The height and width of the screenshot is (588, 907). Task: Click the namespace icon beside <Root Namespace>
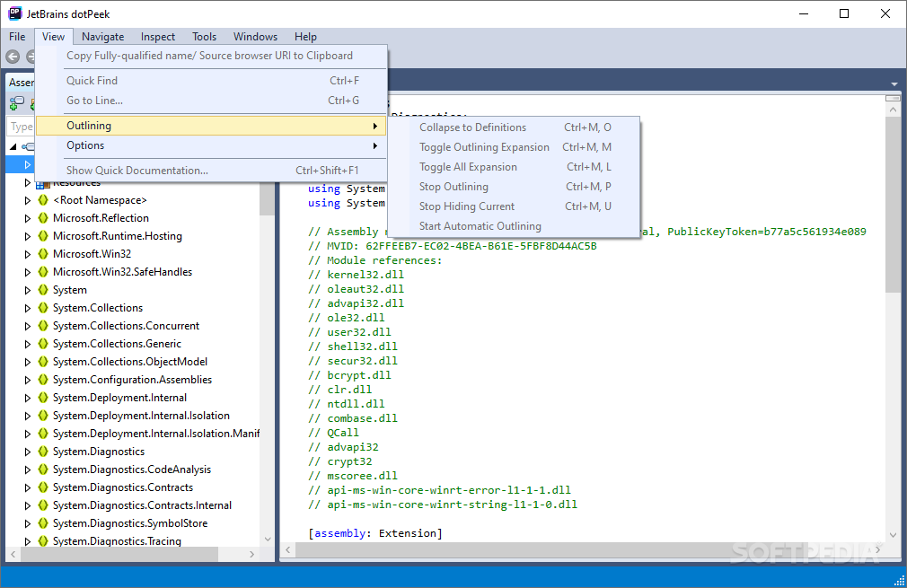tap(43, 200)
